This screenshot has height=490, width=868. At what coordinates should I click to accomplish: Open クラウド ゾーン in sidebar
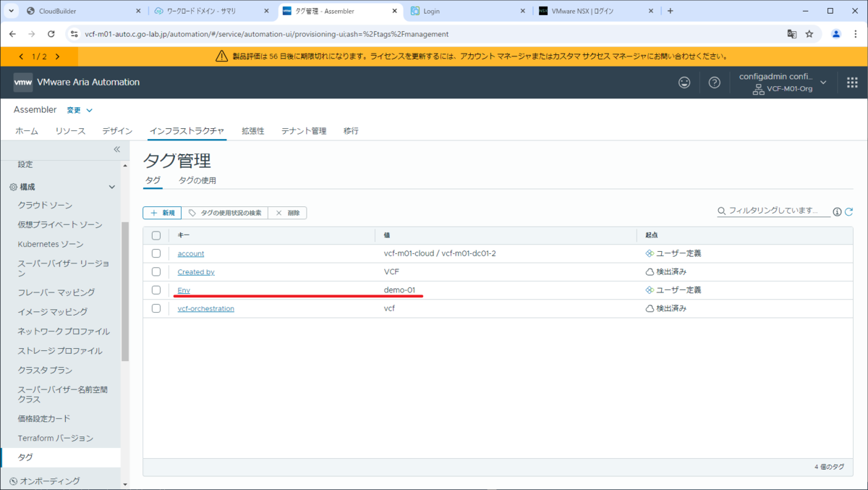[45, 206]
